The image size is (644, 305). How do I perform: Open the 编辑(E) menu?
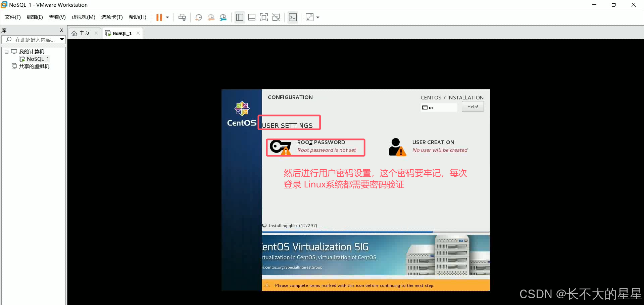35,17
